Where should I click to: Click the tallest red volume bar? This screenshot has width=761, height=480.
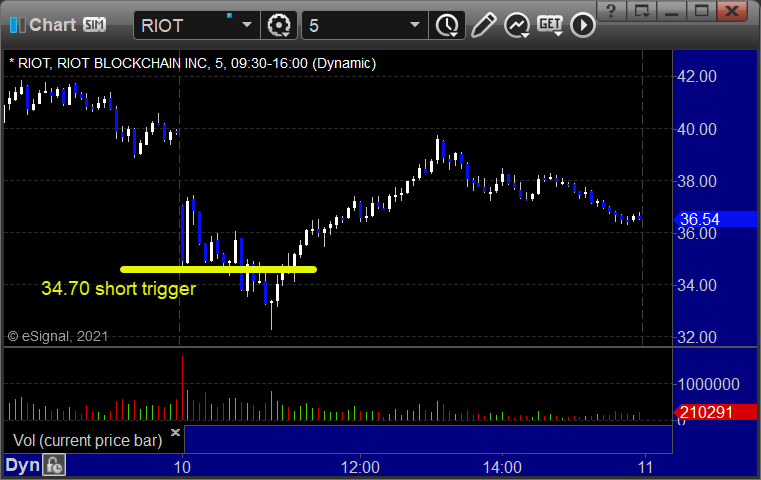pyautogui.click(x=182, y=388)
